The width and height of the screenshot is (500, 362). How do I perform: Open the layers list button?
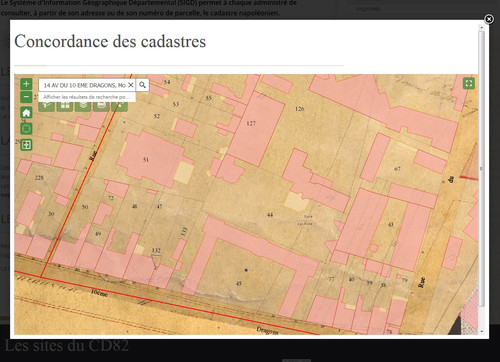click(83, 106)
